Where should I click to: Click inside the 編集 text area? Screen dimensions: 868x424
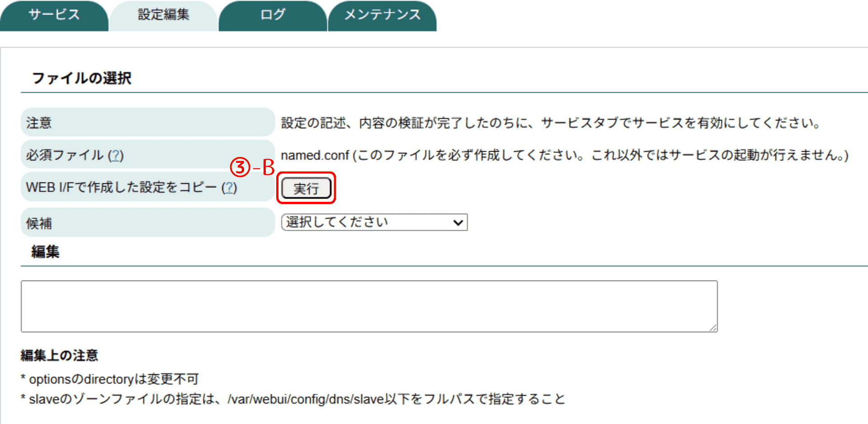click(x=368, y=306)
